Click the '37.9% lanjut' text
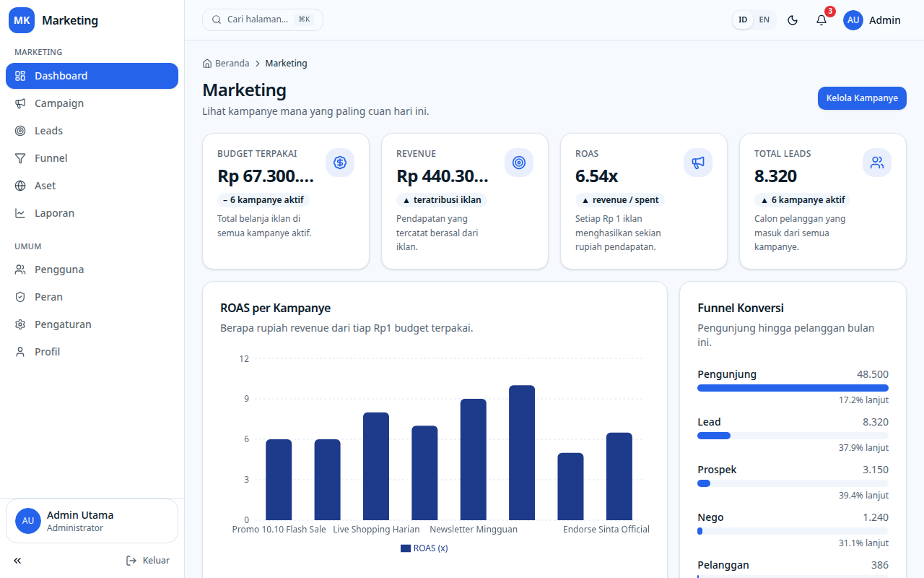 coord(863,448)
